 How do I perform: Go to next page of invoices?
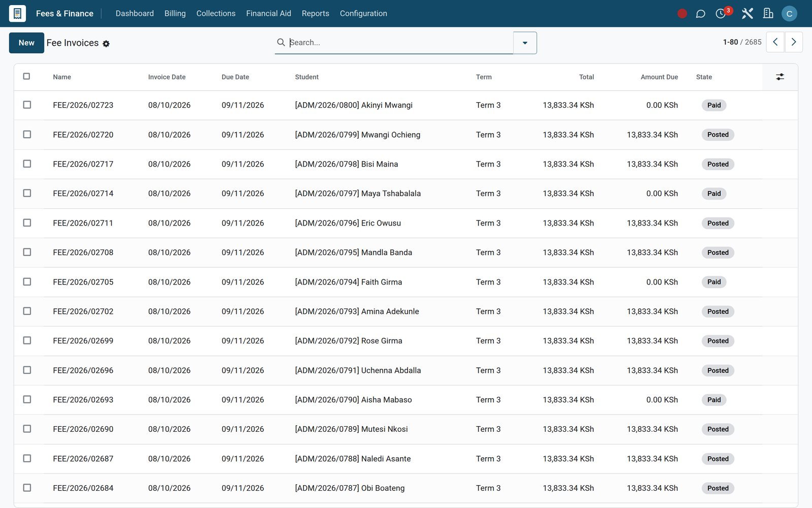(x=794, y=42)
